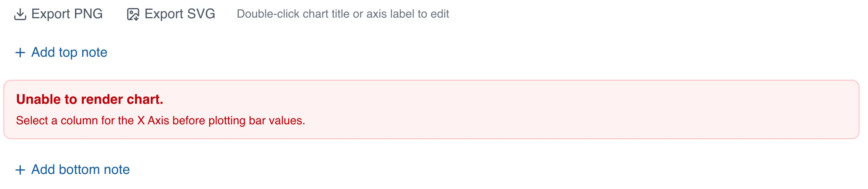
Task: Click the image export icon beside Export SVG
Action: 133,14
